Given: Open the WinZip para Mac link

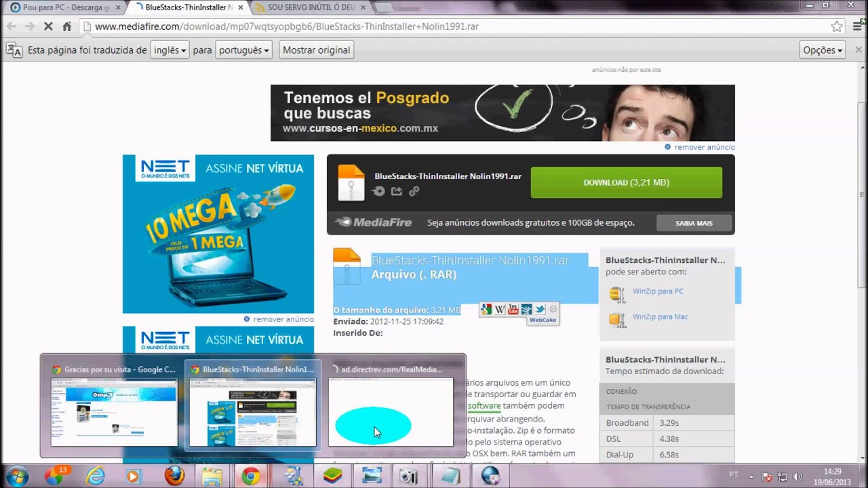Looking at the screenshot, I should tap(660, 317).
